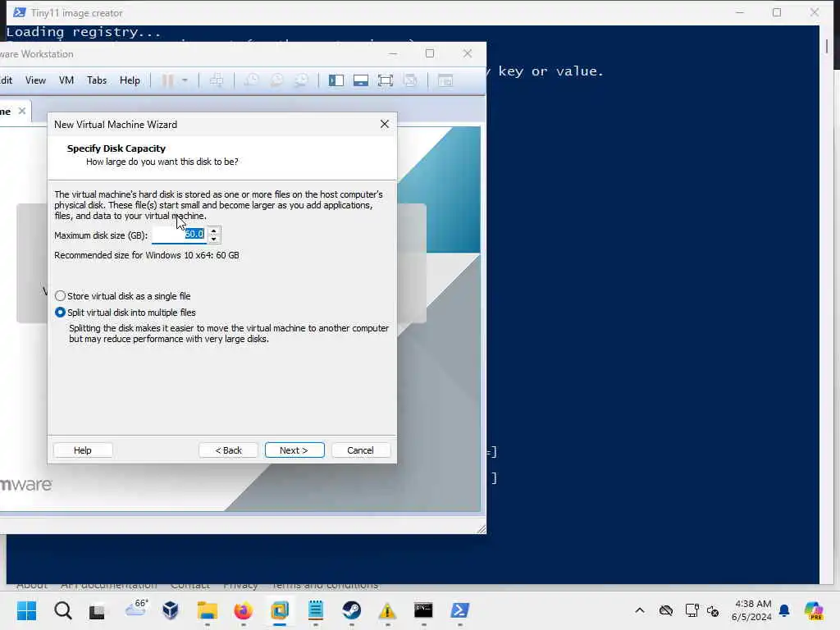Toggle the library sidebar toolbar icon

(x=336, y=80)
